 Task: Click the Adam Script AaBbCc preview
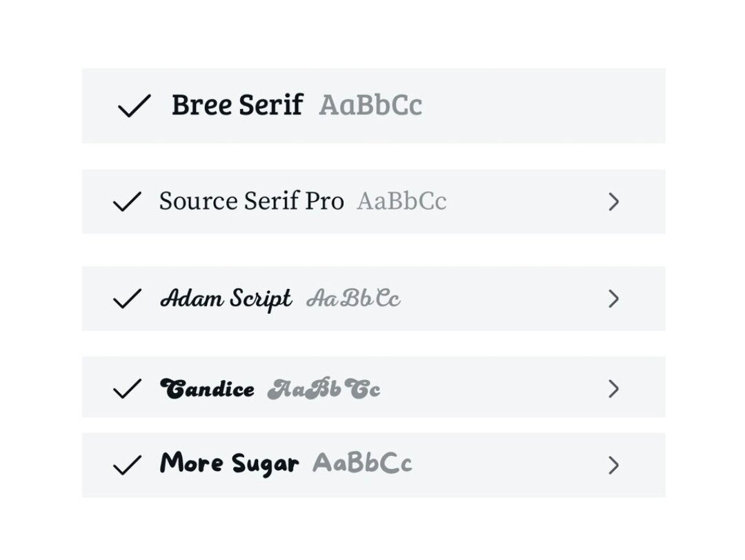(352, 299)
